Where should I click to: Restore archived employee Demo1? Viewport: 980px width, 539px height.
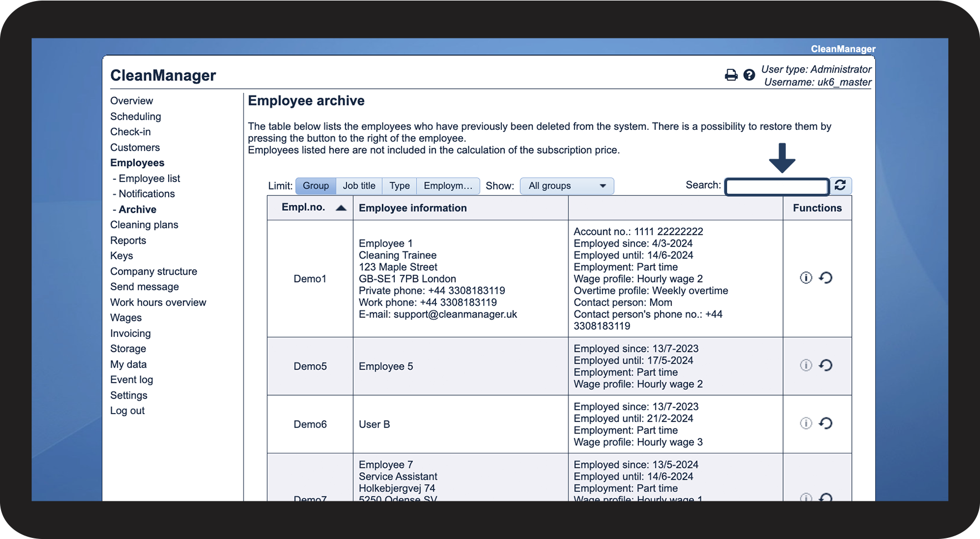[826, 278]
